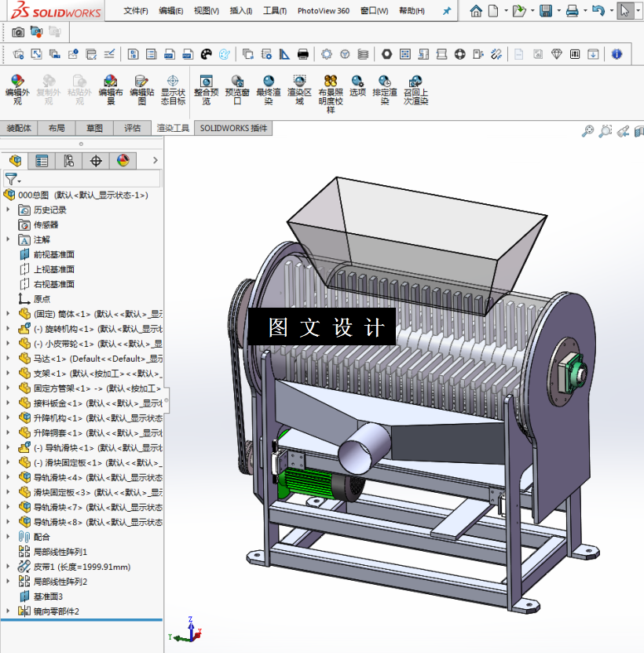This screenshot has width=644, height=653.
Task: Switch to the 评估 tab
Action: coord(132,128)
